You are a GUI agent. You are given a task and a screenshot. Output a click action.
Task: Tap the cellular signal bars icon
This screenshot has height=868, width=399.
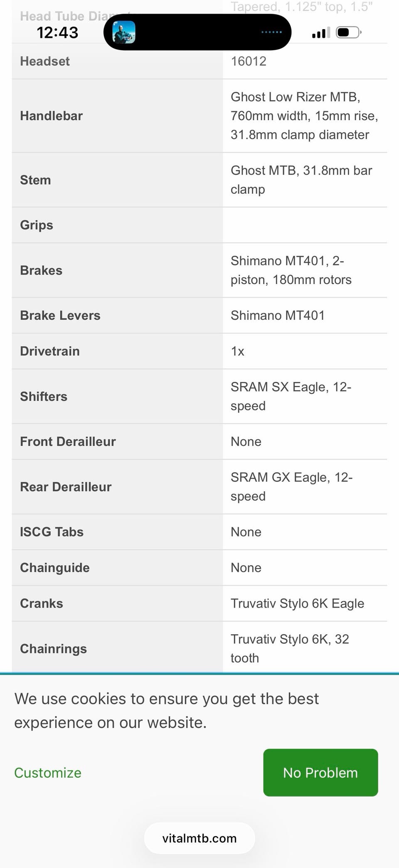click(x=321, y=32)
